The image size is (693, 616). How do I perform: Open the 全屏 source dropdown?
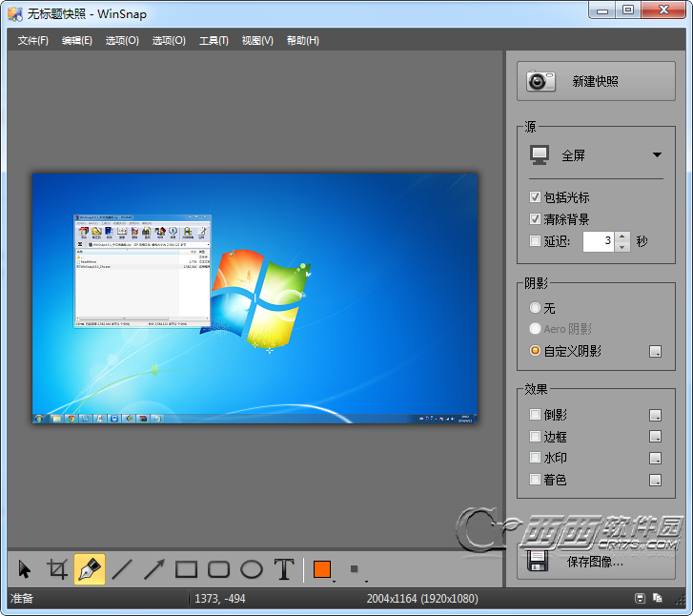click(x=596, y=155)
